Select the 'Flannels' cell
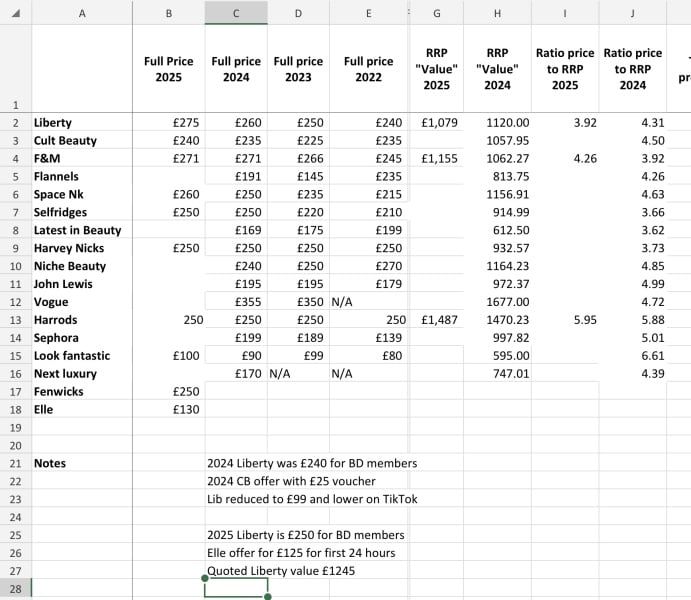691x600 pixels. [x=82, y=176]
